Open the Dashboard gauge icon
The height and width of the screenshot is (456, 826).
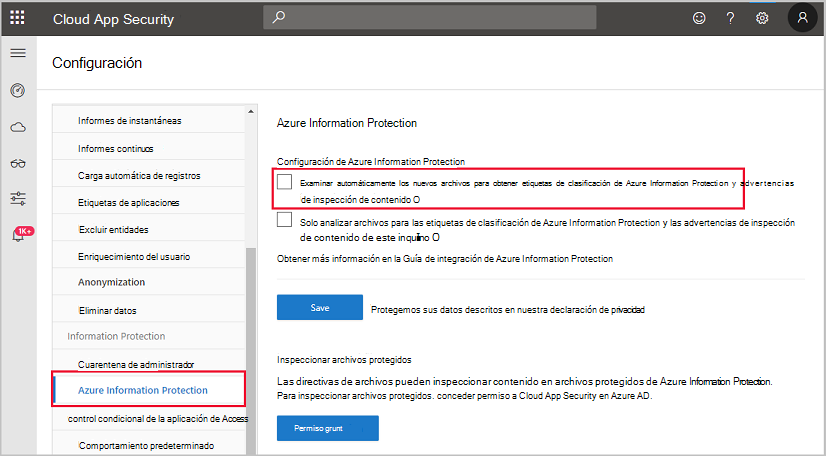tap(18, 90)
